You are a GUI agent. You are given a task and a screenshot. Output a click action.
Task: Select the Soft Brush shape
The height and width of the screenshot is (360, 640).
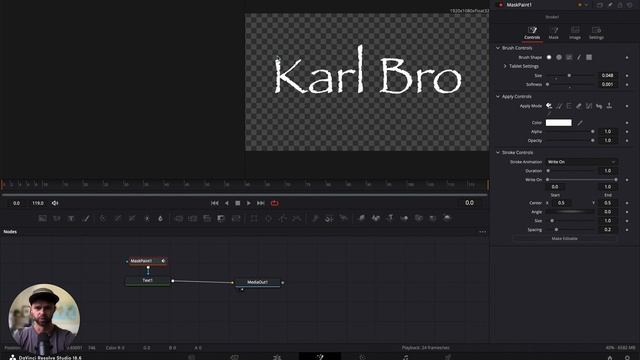pos(549,58)
